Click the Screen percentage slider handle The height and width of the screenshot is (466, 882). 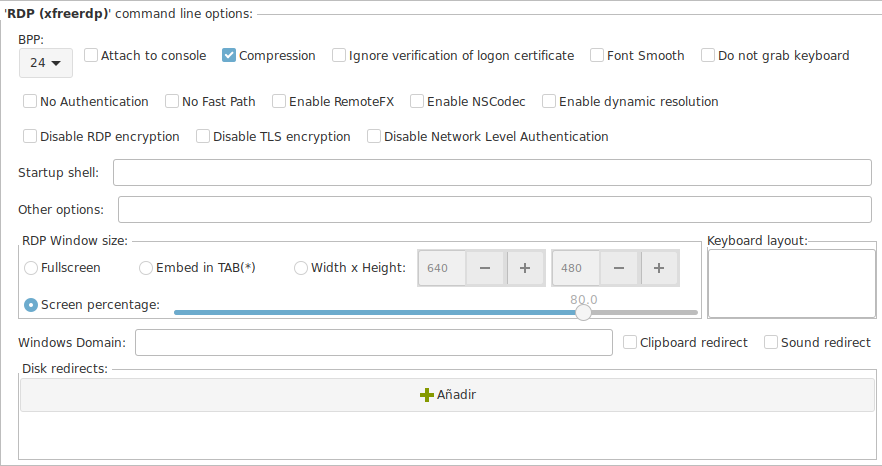[583, 312]
